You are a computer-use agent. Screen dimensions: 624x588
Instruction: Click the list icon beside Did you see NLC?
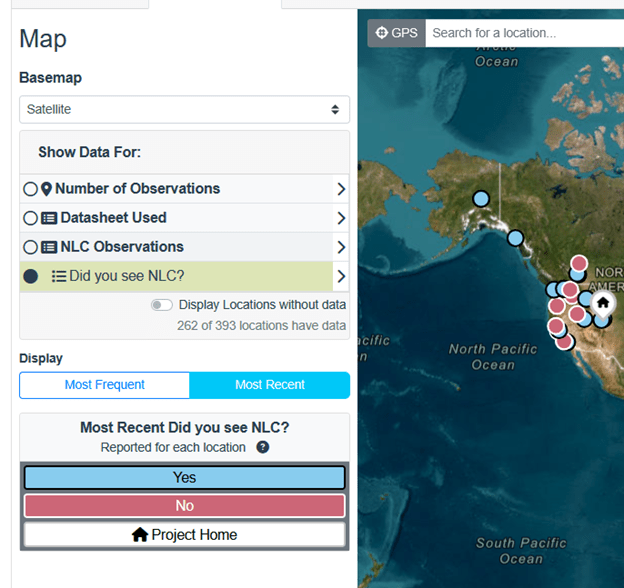coord(59,276)
